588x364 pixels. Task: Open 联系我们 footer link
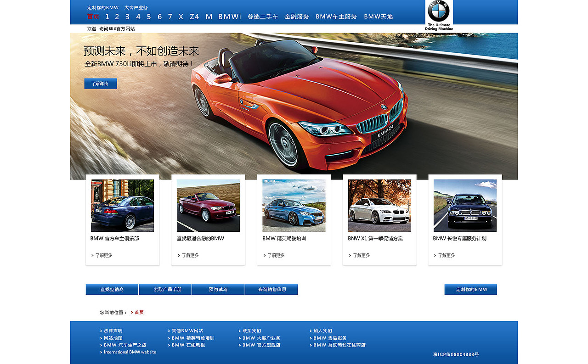(252, 331)
